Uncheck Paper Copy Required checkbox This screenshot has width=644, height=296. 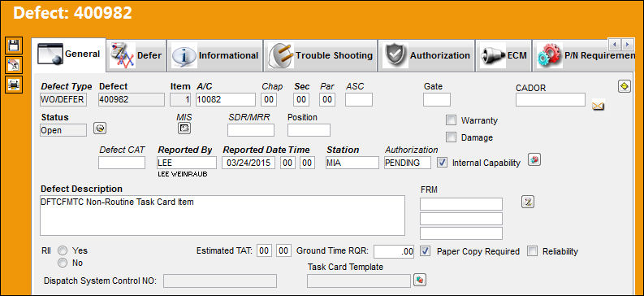point(426,251)
